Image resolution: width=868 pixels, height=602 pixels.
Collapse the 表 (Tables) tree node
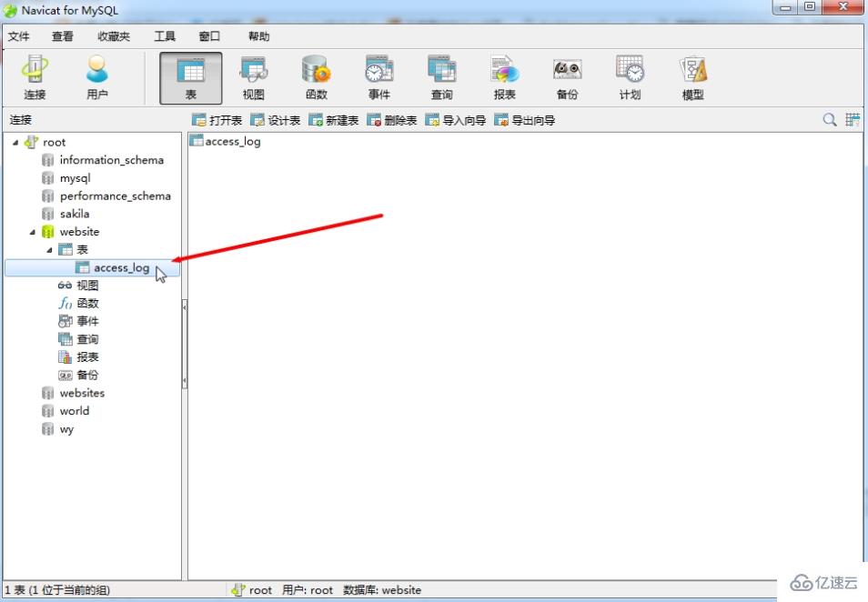click(50, 250)
